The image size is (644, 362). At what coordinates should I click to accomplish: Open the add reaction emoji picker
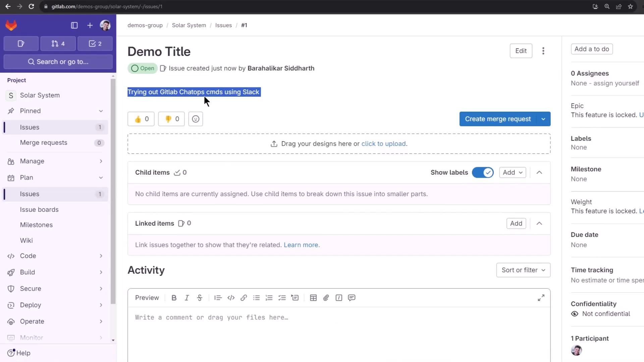pyautogui.click(x=196, y=119)
